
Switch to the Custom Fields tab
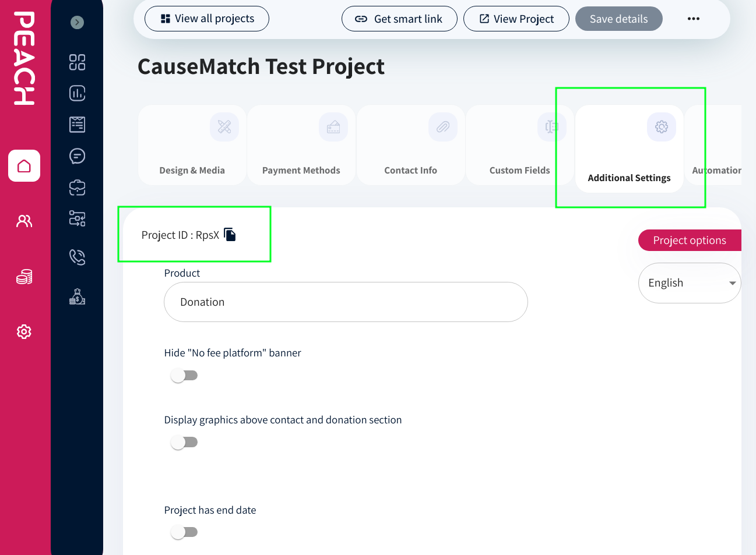(x=519, y=146)
